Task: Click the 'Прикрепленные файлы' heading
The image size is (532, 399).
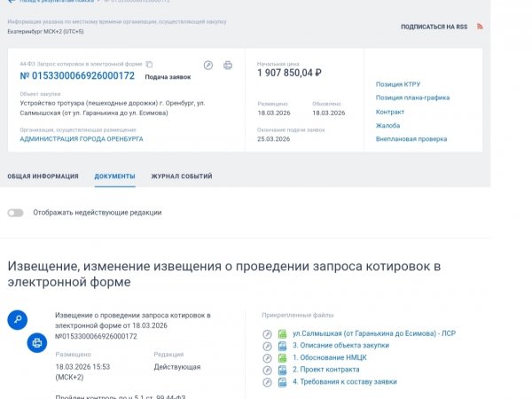Action: click(x=298, y=315)
